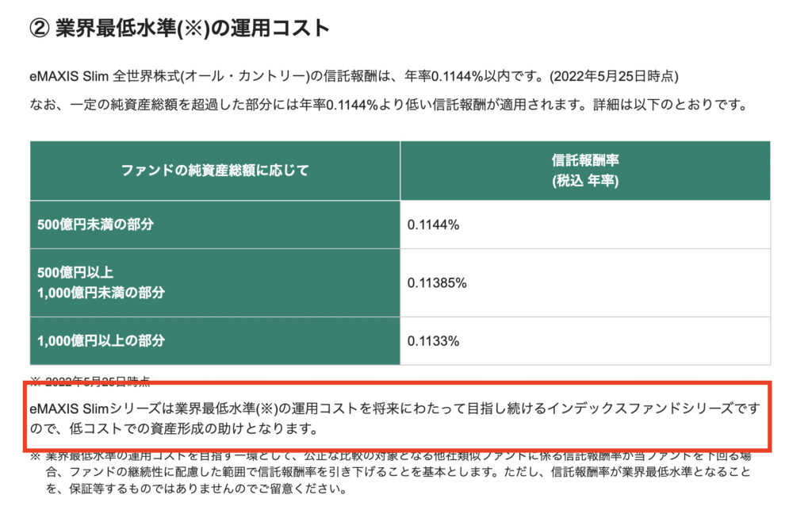The height and width of the screenshot is (518, 812).
Task: Click highlighted text beginning eMAXIS Slimシリーズは業界最低水準
Action: point(395,409)
